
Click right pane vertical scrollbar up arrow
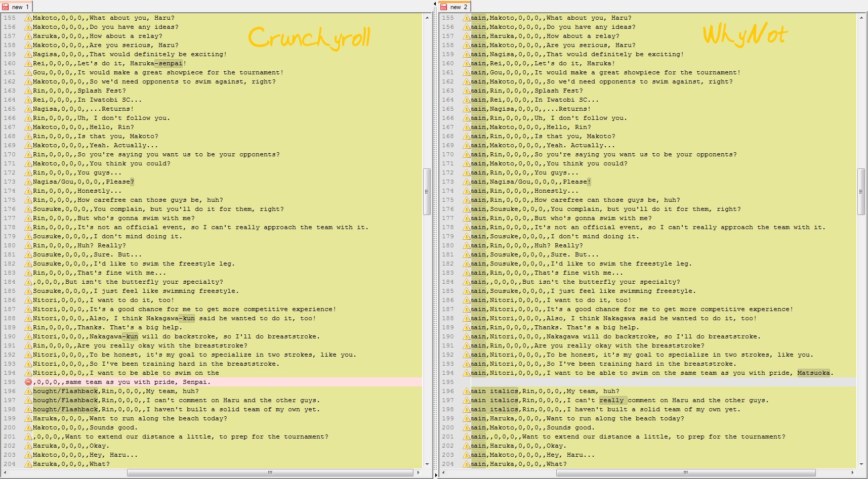click(861, 17)
